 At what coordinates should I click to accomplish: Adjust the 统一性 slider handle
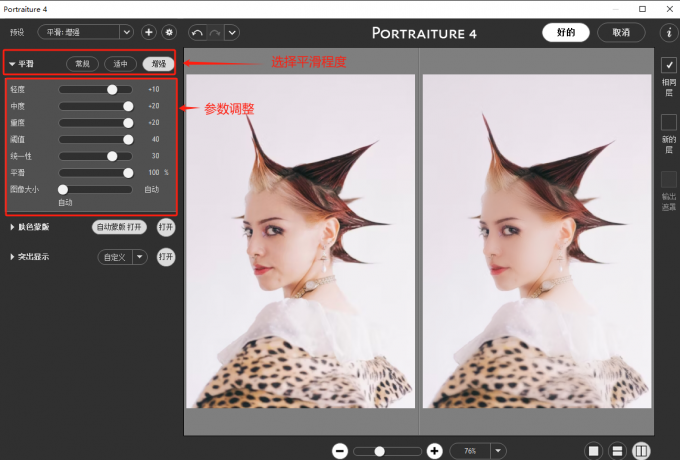pyautogui.click(x=112, y=156)
